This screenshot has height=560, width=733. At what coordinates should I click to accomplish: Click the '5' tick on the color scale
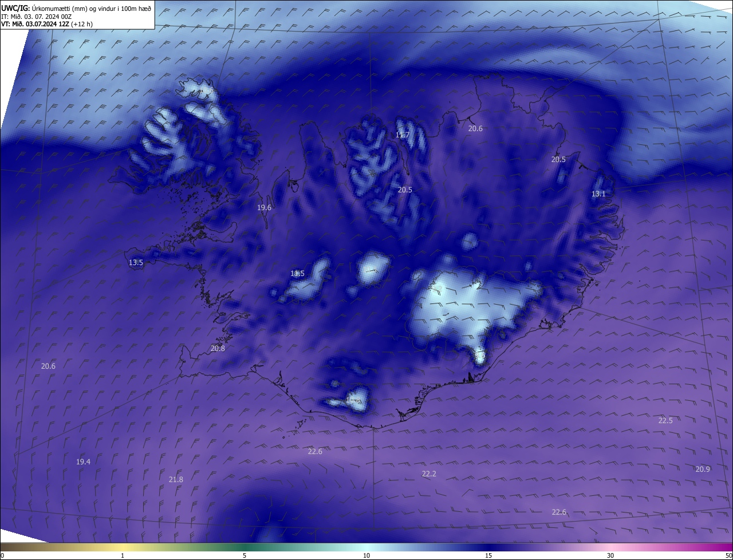245,555
